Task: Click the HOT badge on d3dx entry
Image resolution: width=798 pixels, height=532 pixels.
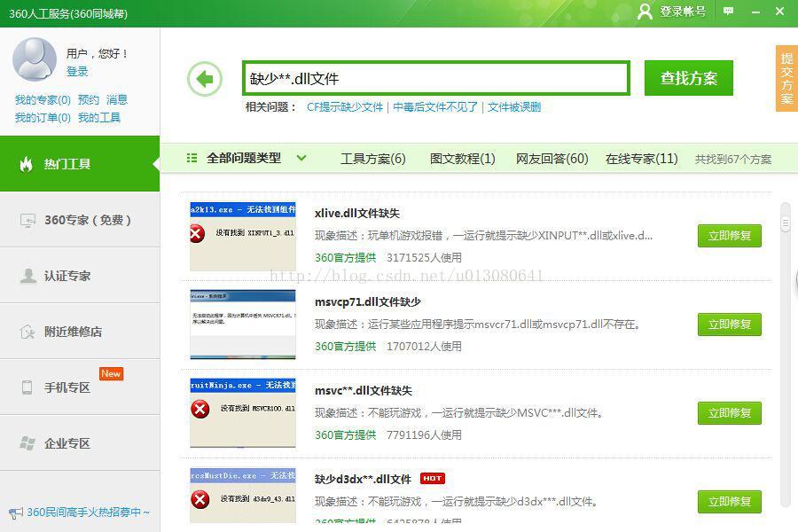Action: [x=433, y=479]
